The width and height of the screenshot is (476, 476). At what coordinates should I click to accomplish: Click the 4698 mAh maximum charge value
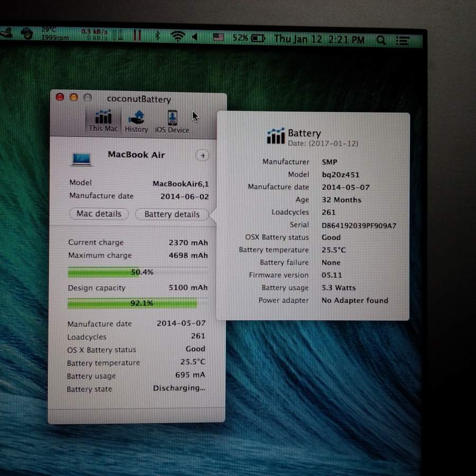188,255
